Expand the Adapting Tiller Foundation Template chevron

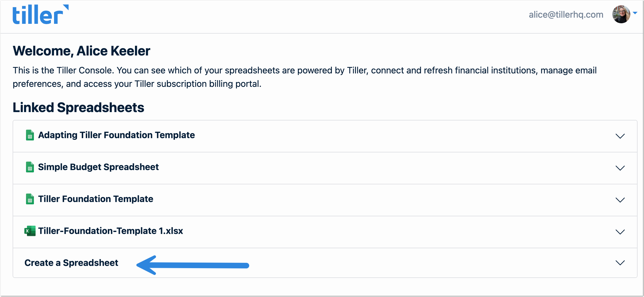[620, 136]
